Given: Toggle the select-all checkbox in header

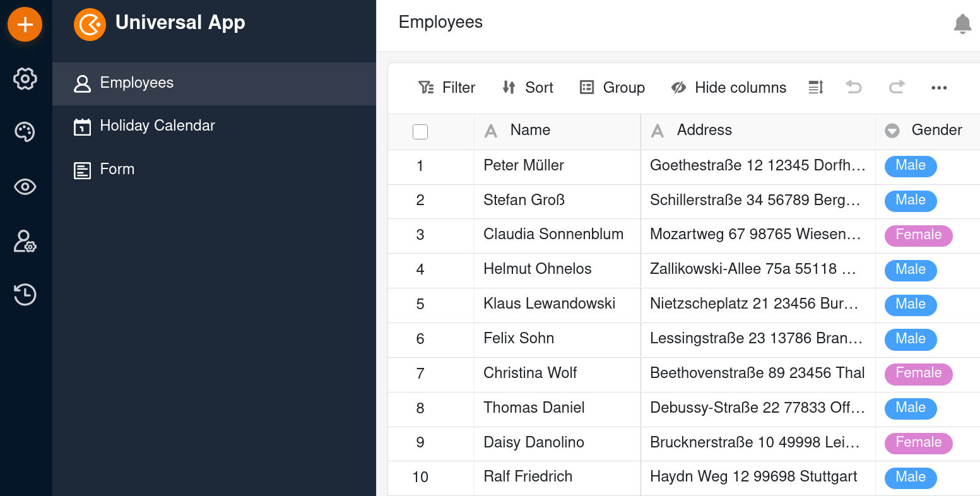Looking at the screenshot, I should coord(420,132).
